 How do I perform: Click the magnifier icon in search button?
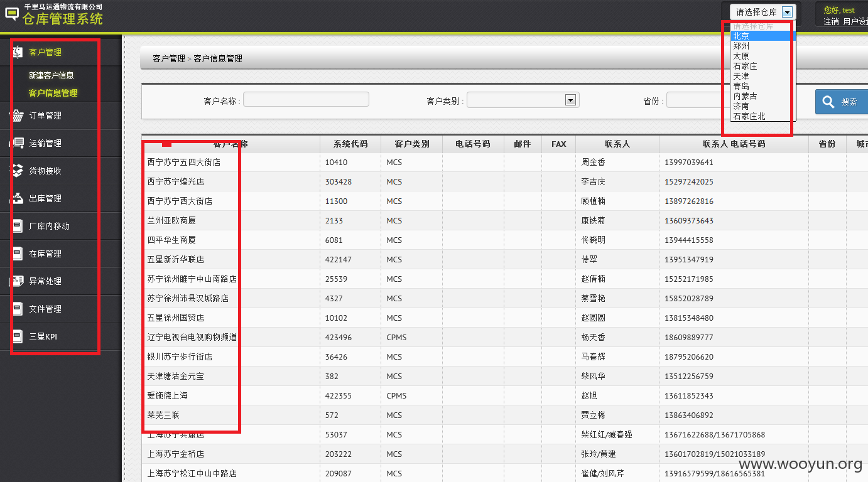point(828,102)
